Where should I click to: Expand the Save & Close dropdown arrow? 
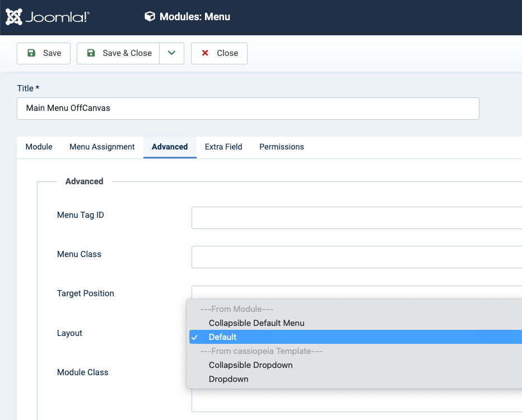click(x=172, y=53)
